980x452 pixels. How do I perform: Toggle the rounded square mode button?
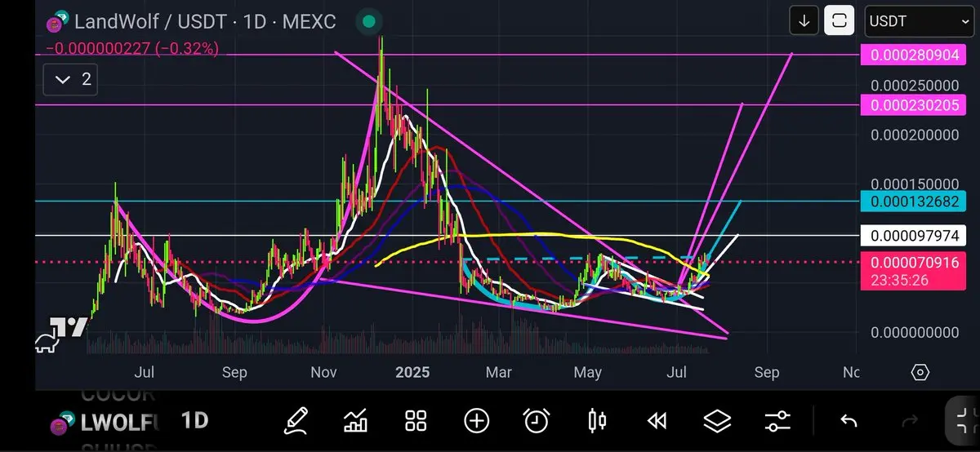pos(840,21)
